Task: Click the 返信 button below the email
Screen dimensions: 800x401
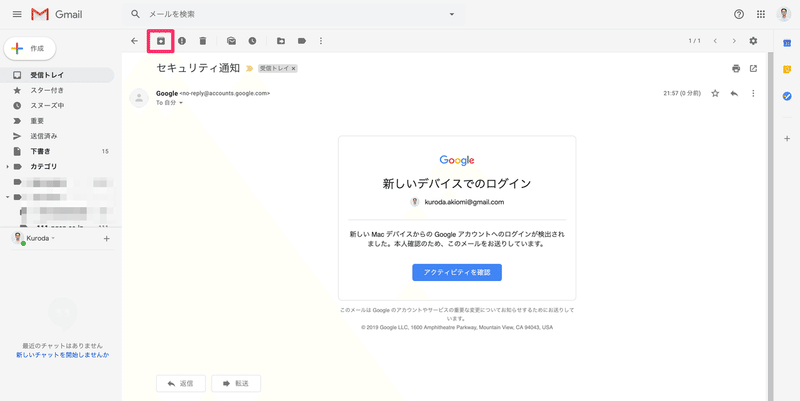Action: click(181, 384)
